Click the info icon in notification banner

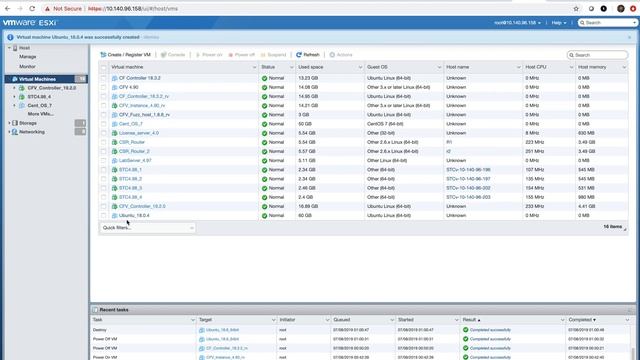point(10,37)
